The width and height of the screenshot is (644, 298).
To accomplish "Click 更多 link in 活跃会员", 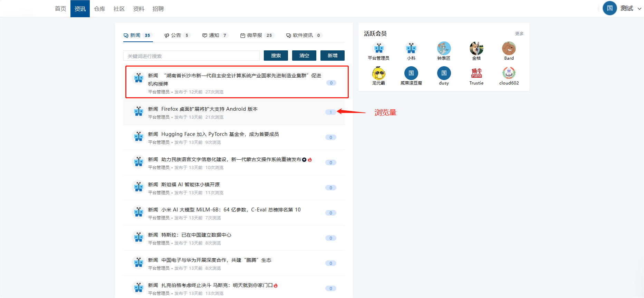I will pos(519,33).
